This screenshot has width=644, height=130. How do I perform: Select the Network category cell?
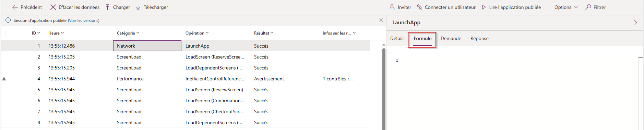(x=147, y=46)
